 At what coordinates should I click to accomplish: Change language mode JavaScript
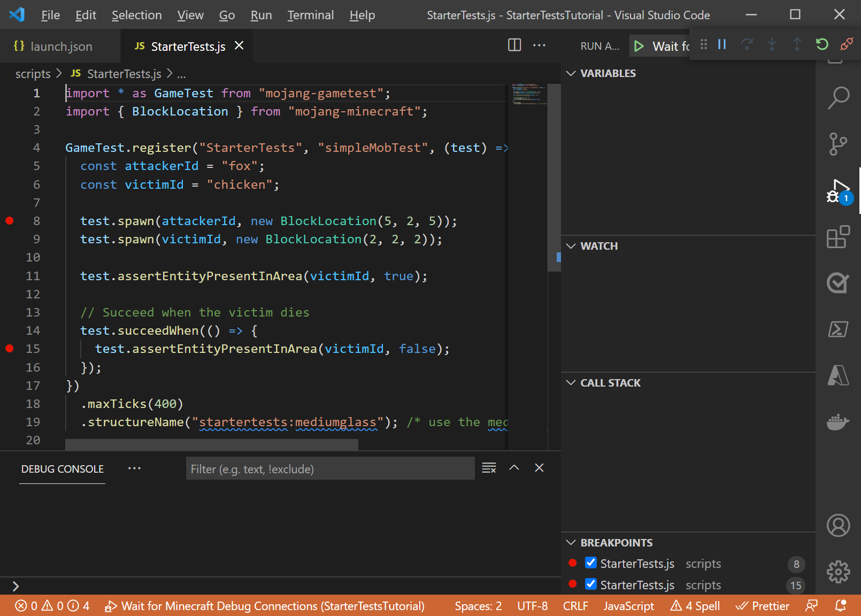[x=628, y=606]
